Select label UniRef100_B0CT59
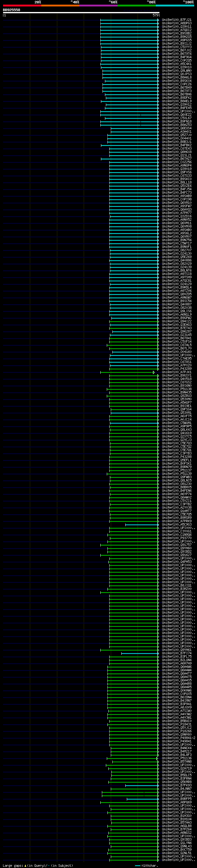The image size is (197, 868). pos(176,850)
